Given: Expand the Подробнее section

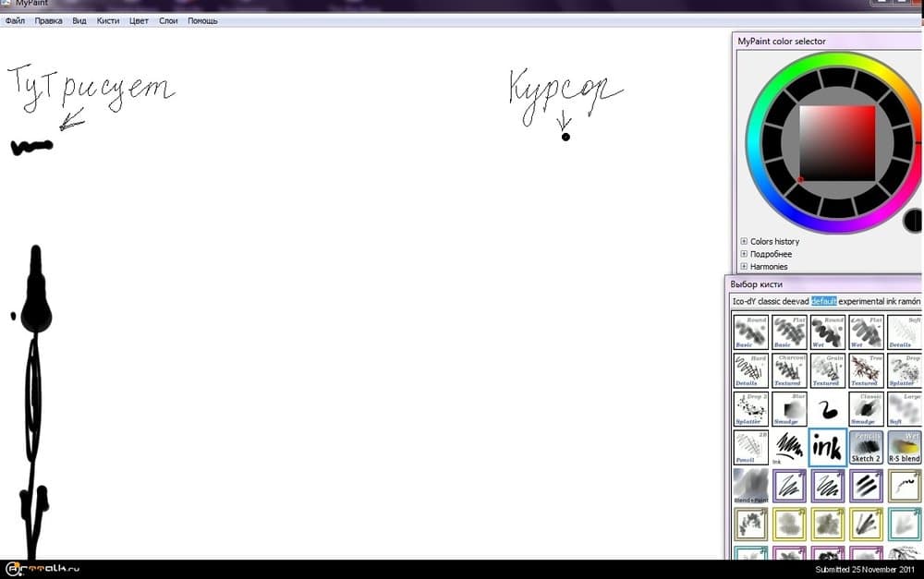Looking at the screenshot, I should [744, 254].
